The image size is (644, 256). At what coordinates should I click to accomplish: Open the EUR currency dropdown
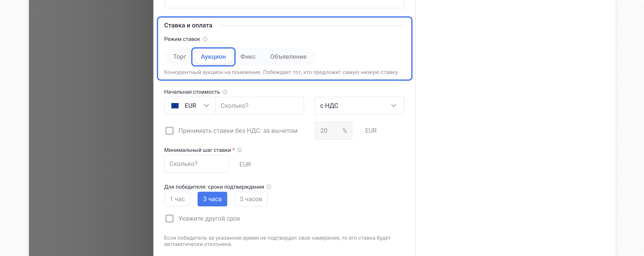[190, 106]
